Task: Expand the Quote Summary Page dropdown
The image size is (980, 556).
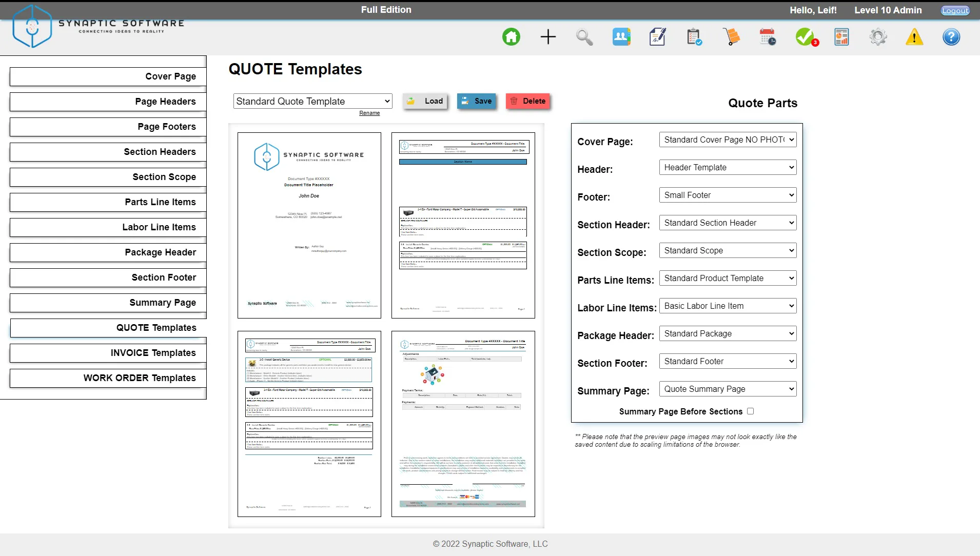Action: (728, 389)
